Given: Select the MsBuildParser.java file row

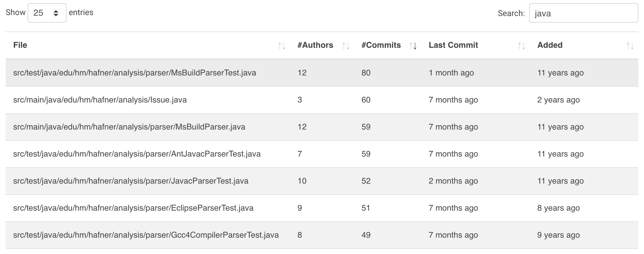Looking at the screenshot, I should click(x=129, y=127).
